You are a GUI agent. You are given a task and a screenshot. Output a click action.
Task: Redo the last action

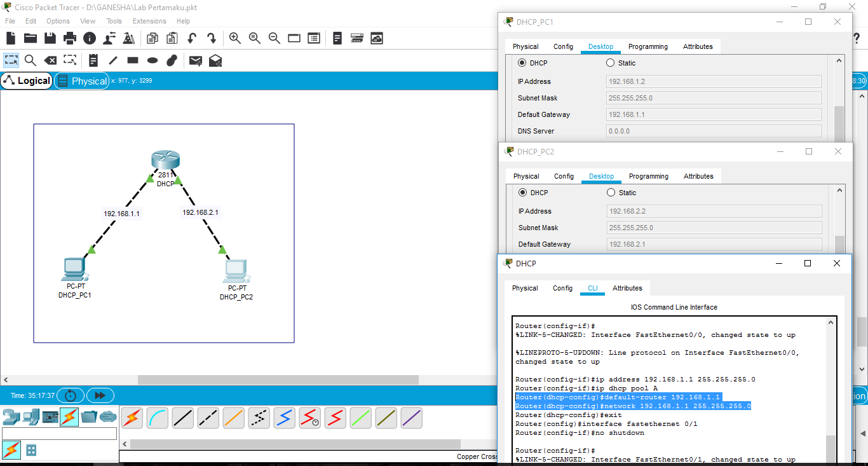click(x=212, y=38)
